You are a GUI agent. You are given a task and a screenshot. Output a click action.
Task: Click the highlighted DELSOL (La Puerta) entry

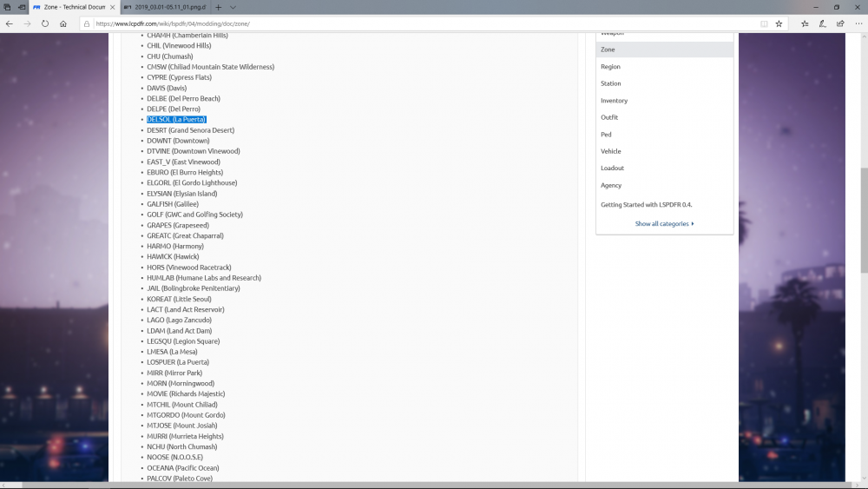(176, 120)
